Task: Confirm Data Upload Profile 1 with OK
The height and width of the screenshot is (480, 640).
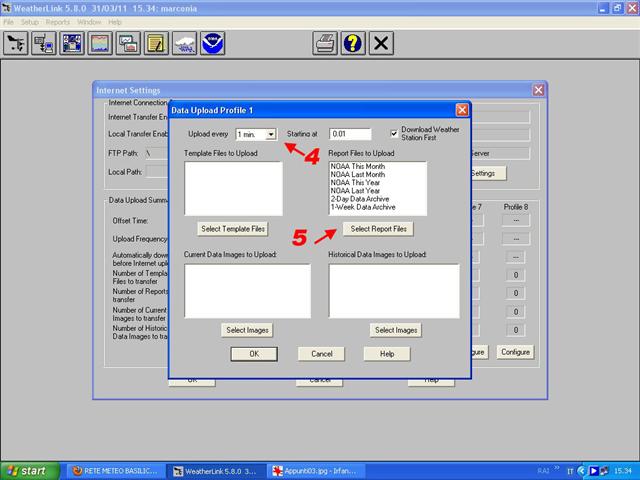Action: click(254, 354)
